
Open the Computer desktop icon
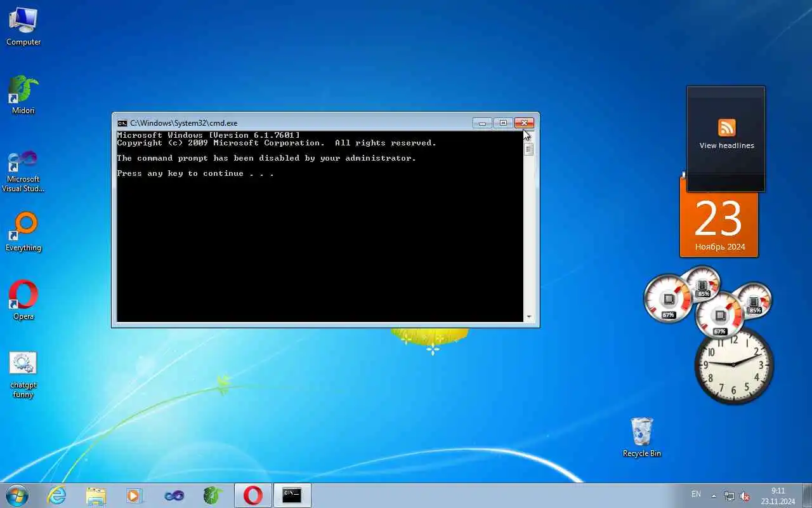(23, 27)
